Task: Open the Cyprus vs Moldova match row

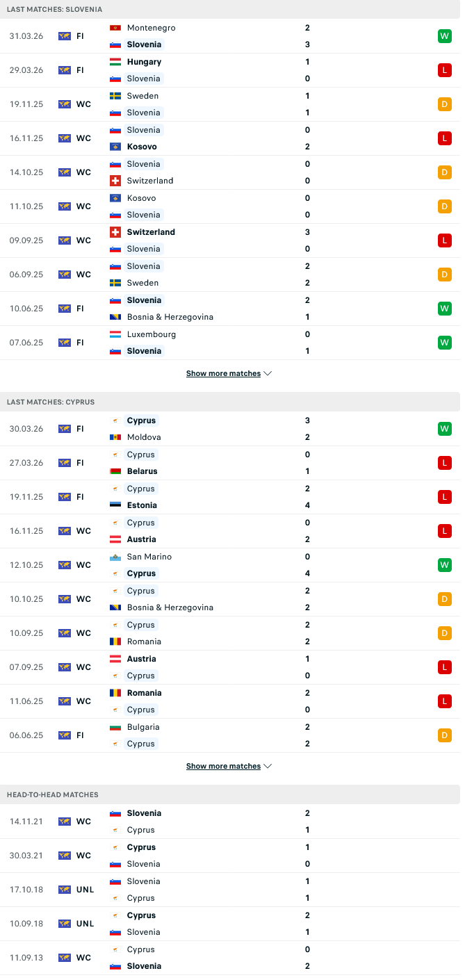Action: pos(230,429)
